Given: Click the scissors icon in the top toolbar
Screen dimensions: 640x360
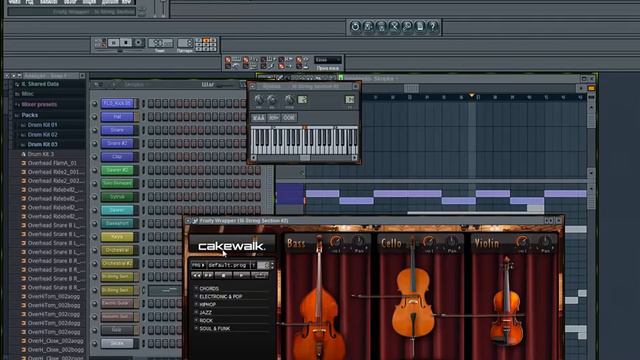Looking at the screenshot, I should (394, 27).
